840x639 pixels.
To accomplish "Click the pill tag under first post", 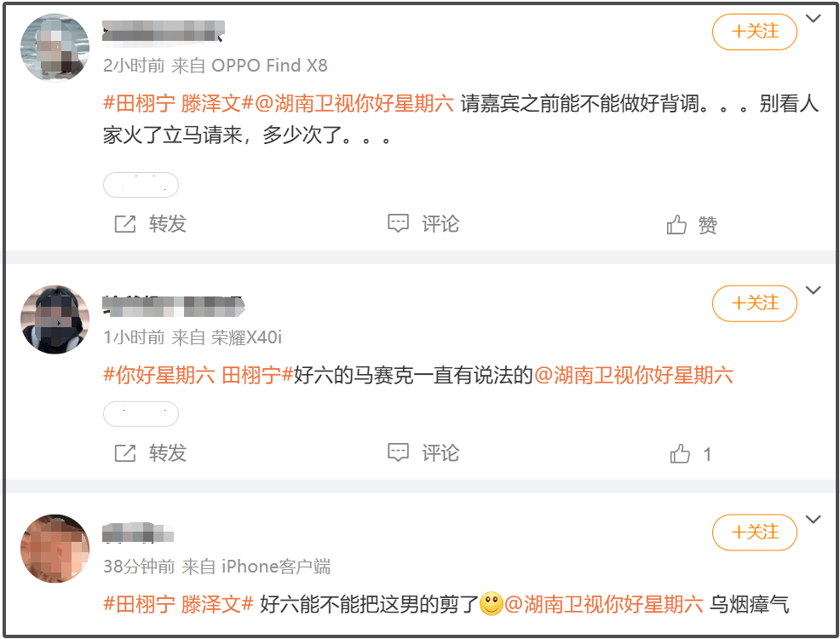I will (141, 185).
